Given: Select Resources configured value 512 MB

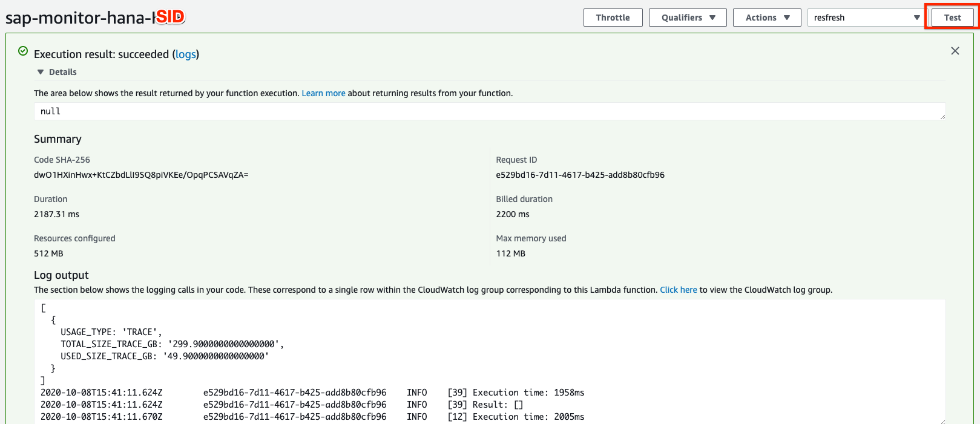Looking at the screenshot, I should 48,253.
